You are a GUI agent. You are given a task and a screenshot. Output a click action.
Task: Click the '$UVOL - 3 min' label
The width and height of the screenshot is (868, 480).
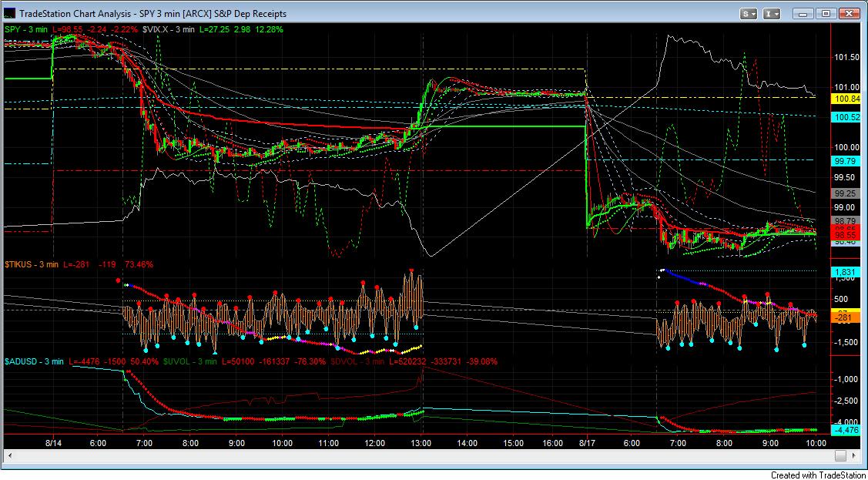(190, 361)
